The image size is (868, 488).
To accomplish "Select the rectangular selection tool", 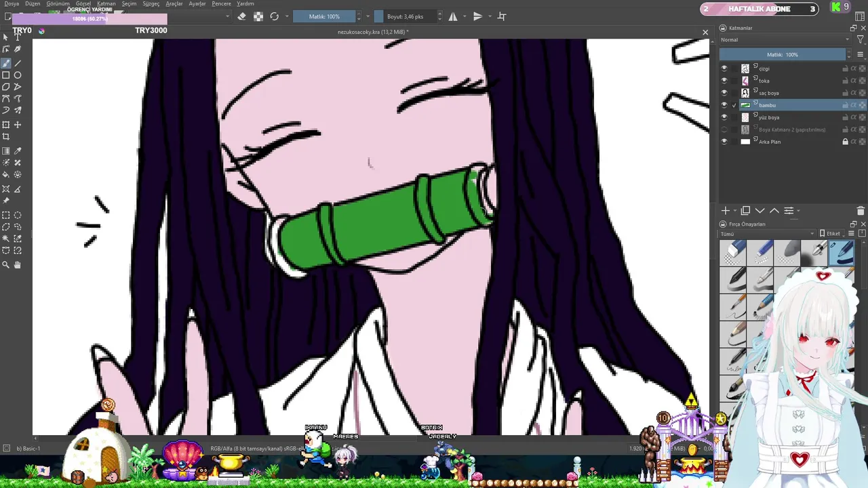I will click(x=6, y=216).
